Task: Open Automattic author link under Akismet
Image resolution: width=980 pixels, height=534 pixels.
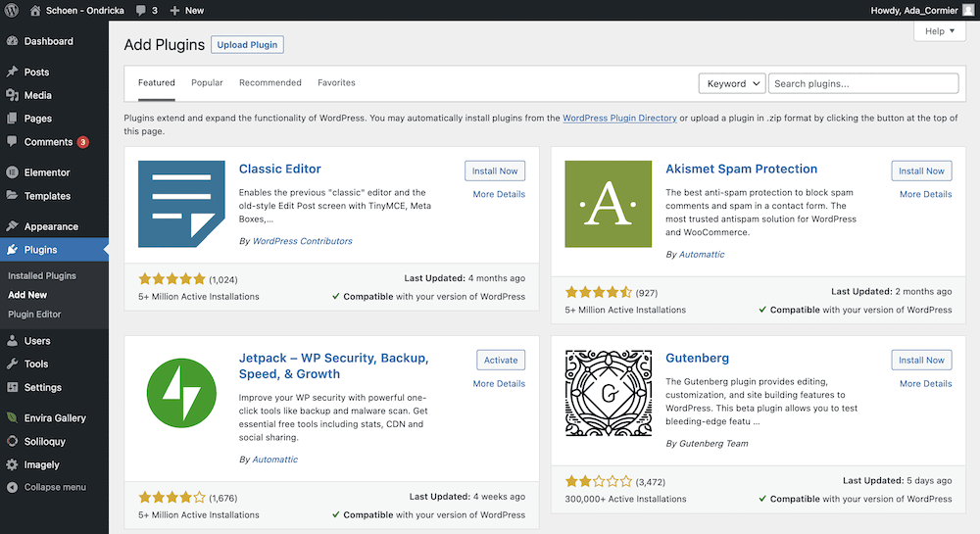Action: tap(702, 254)
